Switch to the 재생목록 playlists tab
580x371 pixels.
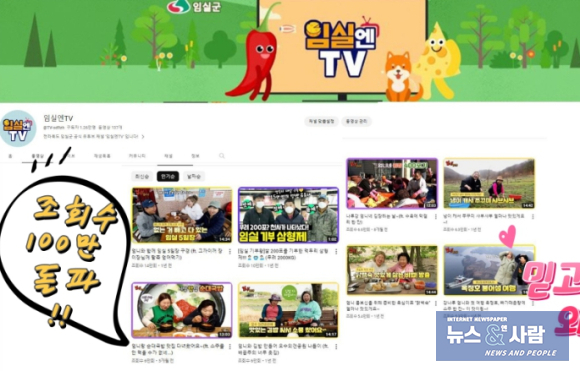[x=102, y=156]
